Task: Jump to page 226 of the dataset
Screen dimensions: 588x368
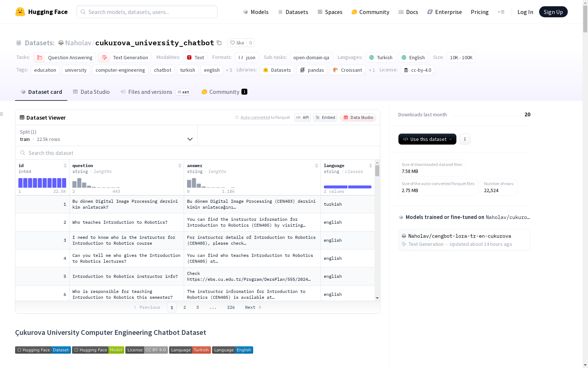Action: pos(231,307)
